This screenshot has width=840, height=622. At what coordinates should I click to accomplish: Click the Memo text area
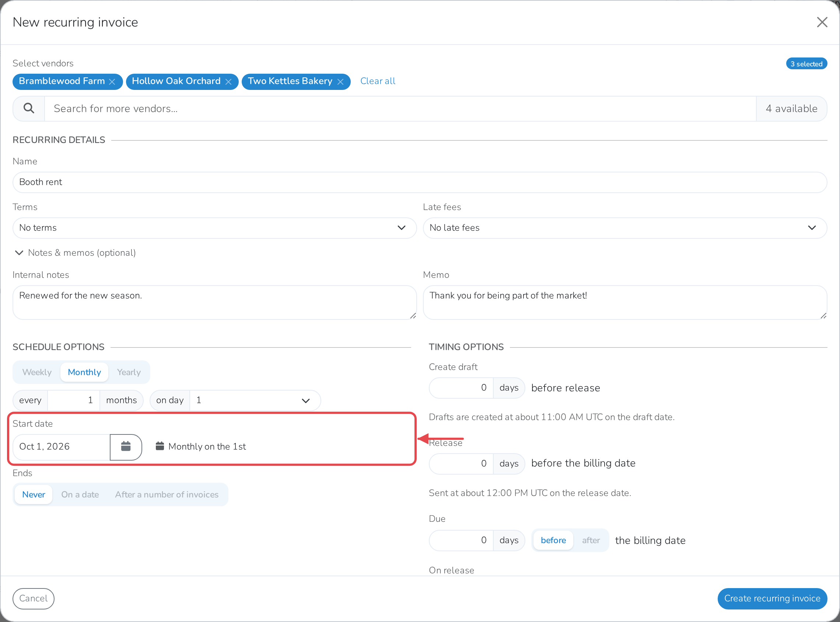pyautogui.click(x=625, y=302)
